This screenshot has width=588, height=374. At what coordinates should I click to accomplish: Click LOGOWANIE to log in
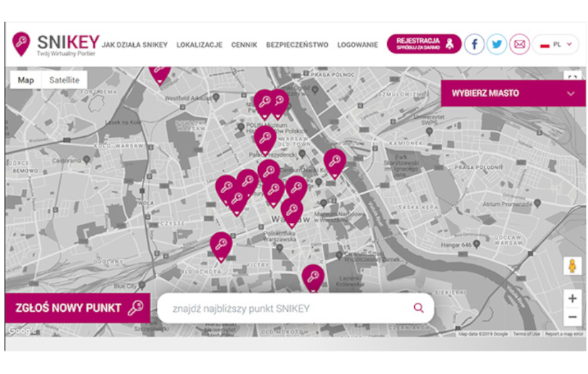[x=357, y=45]
